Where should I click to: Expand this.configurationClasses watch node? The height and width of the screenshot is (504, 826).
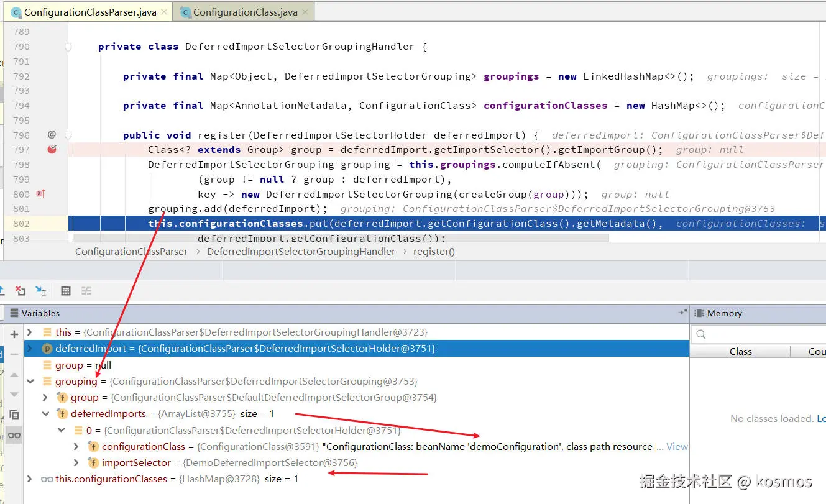pyautogui.click(x=29, y=479)
